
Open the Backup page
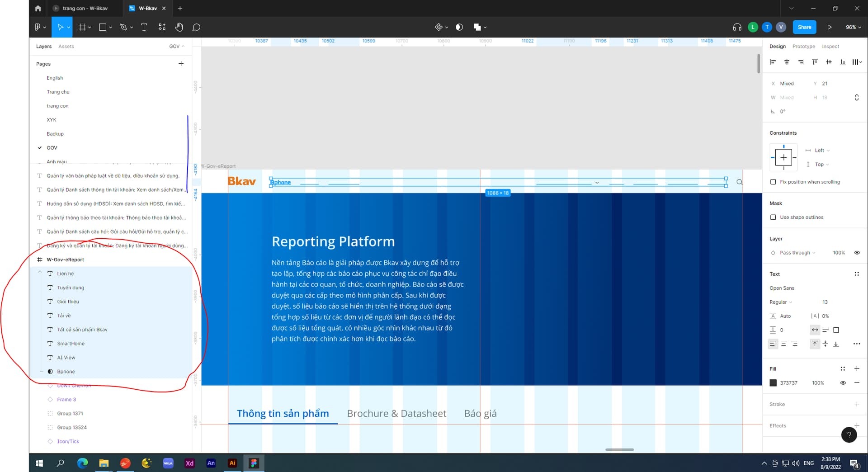(55, 134)
